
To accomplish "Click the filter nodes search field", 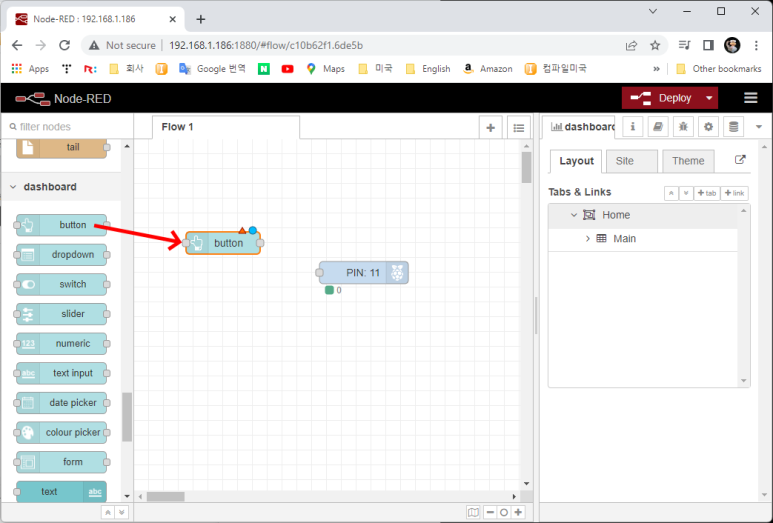I will [x=65, y=127].
